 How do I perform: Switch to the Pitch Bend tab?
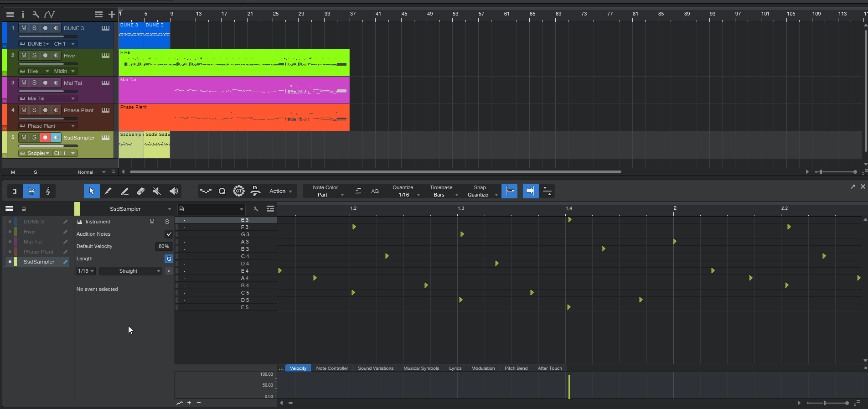click(x=516, y=368)
